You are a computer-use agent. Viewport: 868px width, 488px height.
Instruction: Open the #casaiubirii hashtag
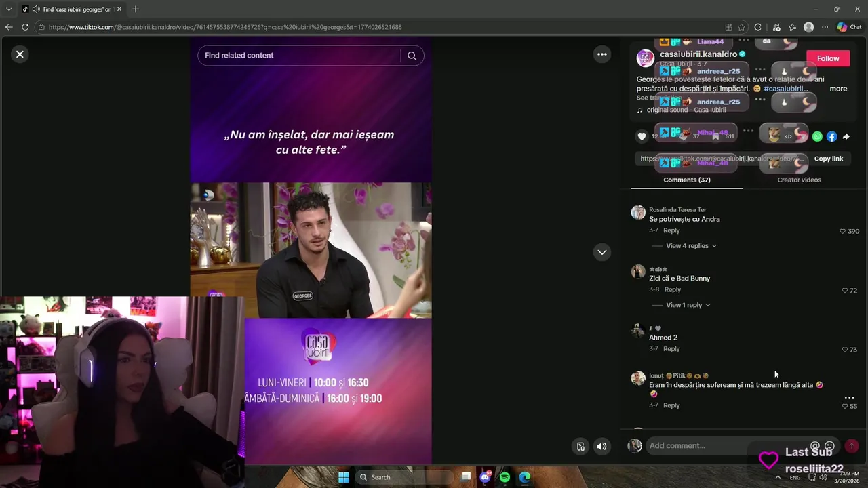pos(785,89)
